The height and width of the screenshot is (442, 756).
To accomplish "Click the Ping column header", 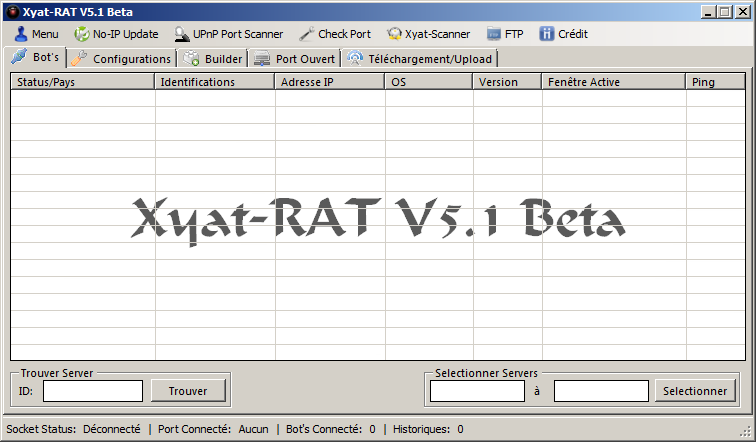I will (714, 82).
